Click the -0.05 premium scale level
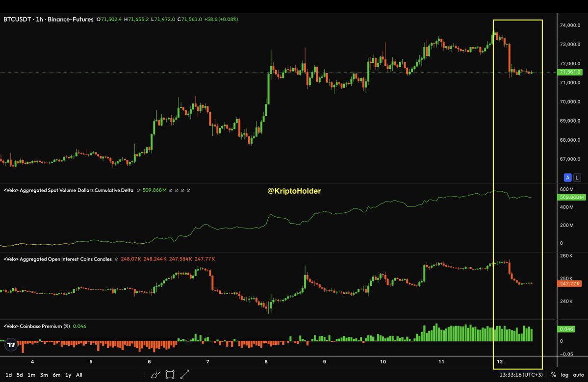The width and height of the screenshot is (588, 382). click(566, 354)
